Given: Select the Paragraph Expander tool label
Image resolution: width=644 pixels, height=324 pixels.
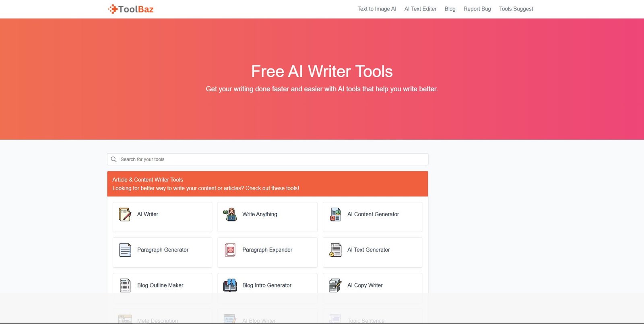Looking at the screenshot, I should click(x=267, y=250).
